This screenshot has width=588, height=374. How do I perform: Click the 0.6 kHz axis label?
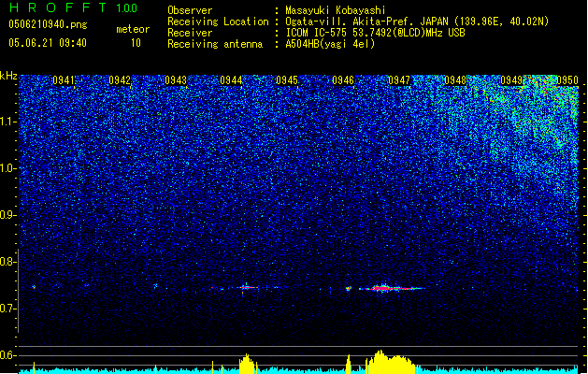(x=8, y=355)
